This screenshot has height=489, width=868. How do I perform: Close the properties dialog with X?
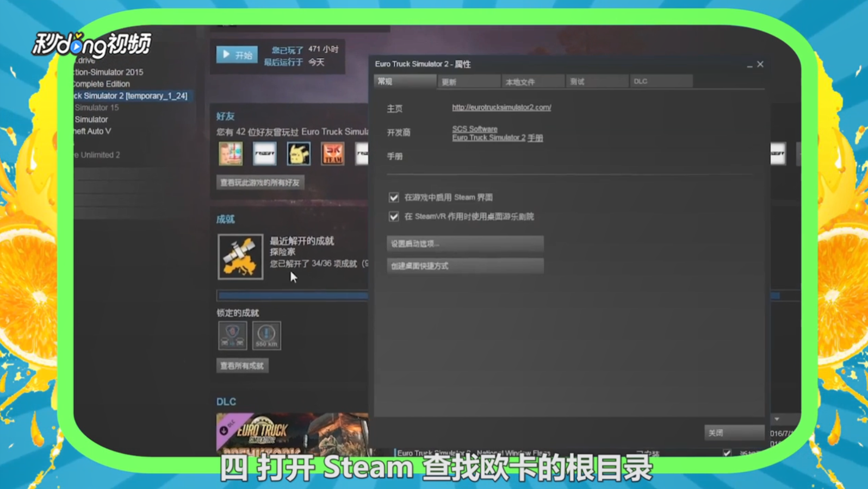click(760, 64)
